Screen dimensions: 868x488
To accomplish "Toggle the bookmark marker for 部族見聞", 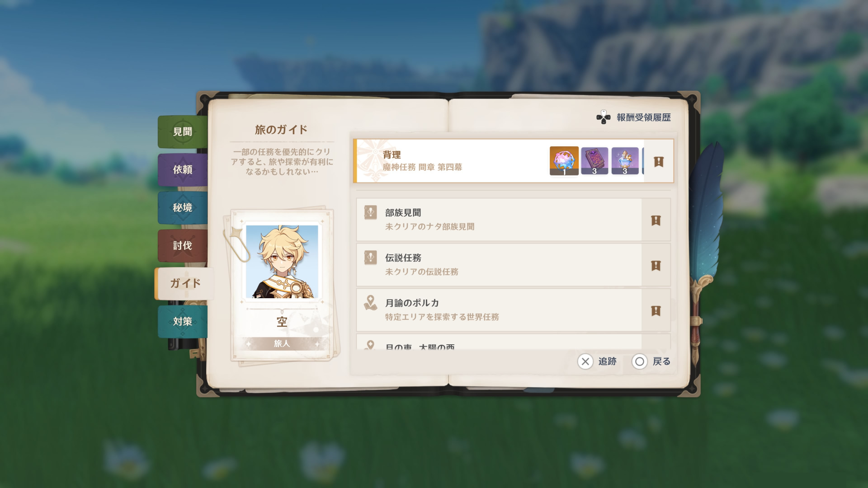I will point(656,220).
